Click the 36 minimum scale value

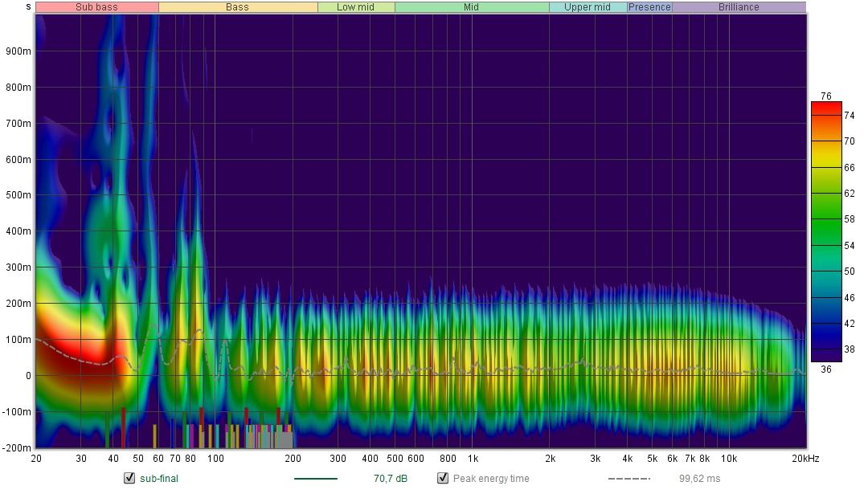[x=825, y=368]
